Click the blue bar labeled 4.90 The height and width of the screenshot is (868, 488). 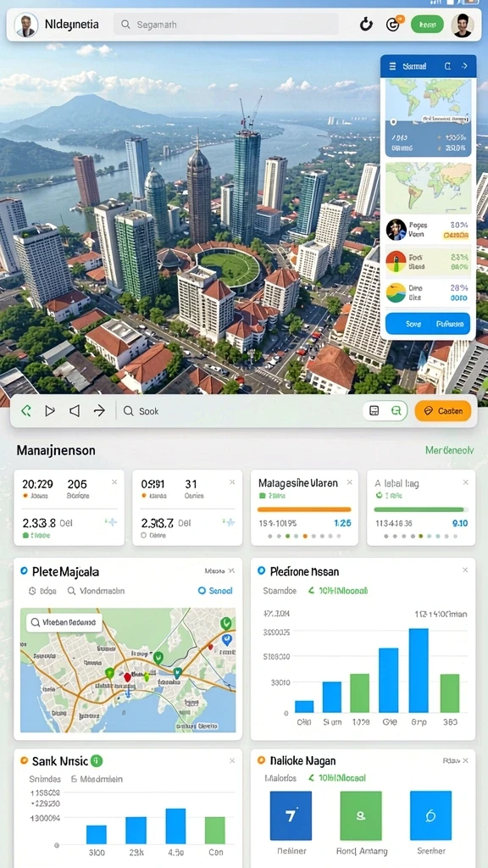(x=176, y=826)
